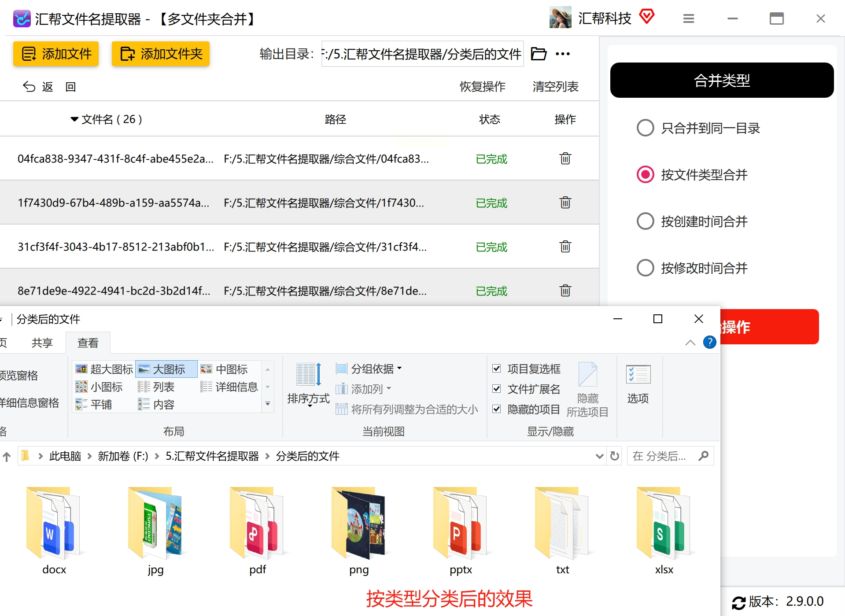
Task: Click 将所有列调整为合适的大小
Action: pos(406,409)
